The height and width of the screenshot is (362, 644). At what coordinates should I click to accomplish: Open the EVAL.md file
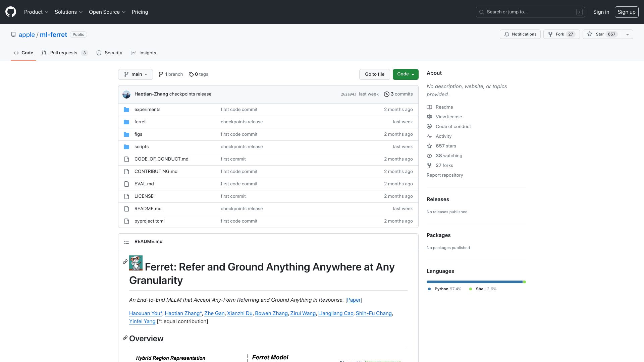[x=144, y=184]
